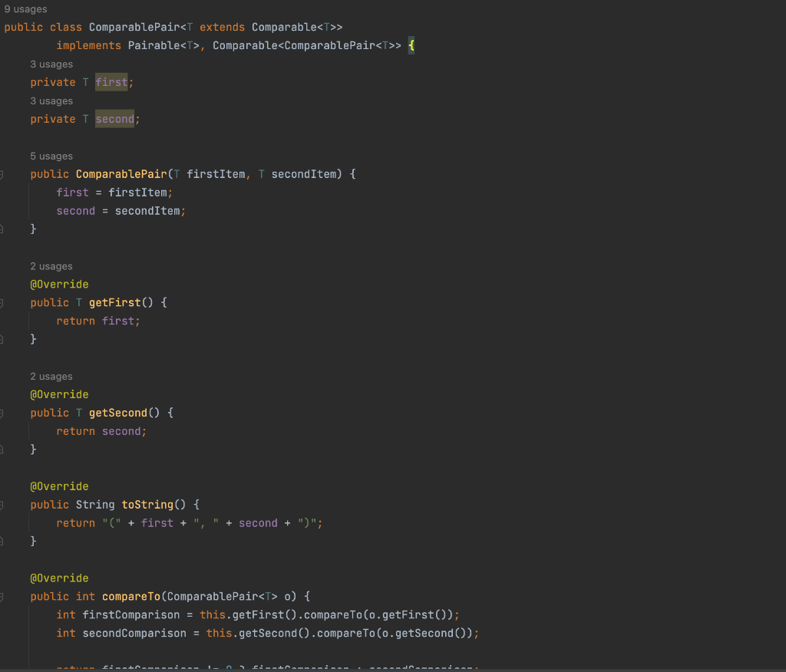Open '3 usages' hint above the first field

tap(51, 64)
